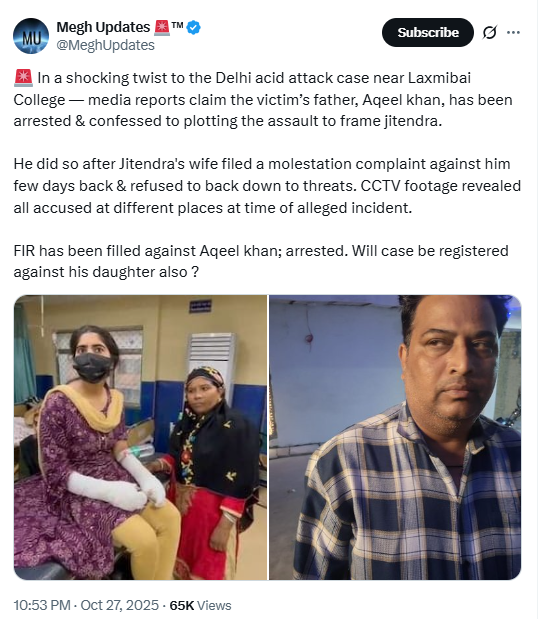
Task: Open the Megh Updates display name
Action: [103, 27]
